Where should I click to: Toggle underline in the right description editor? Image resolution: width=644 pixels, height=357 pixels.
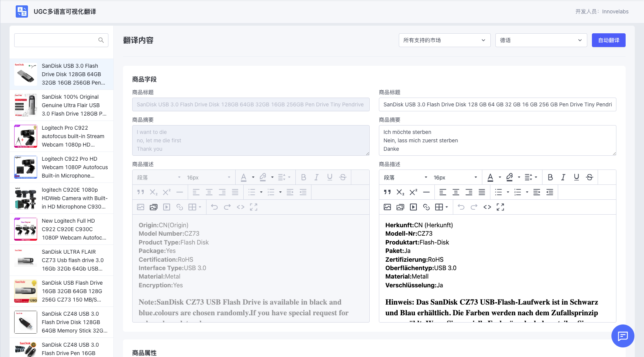point(576,177)
